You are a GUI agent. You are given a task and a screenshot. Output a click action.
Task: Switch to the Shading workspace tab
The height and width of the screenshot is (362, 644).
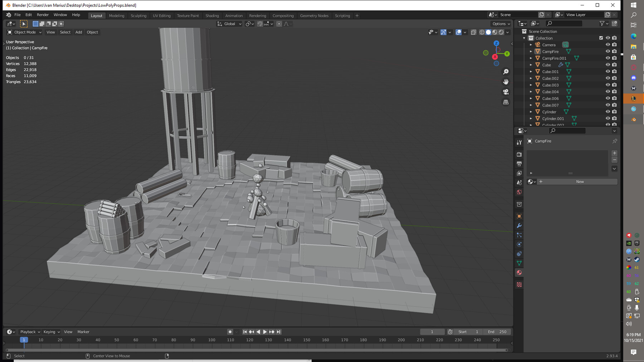point(212,15)
